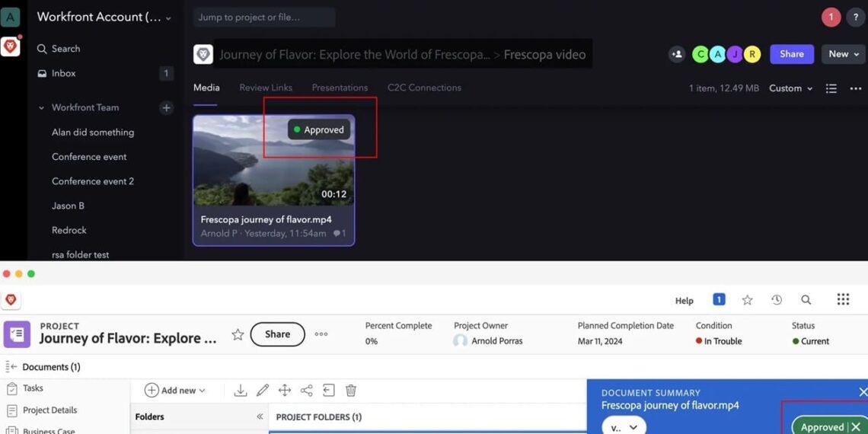Switch to list view icon
Viewport: 868px width, 434px height.
click(831, 88)
